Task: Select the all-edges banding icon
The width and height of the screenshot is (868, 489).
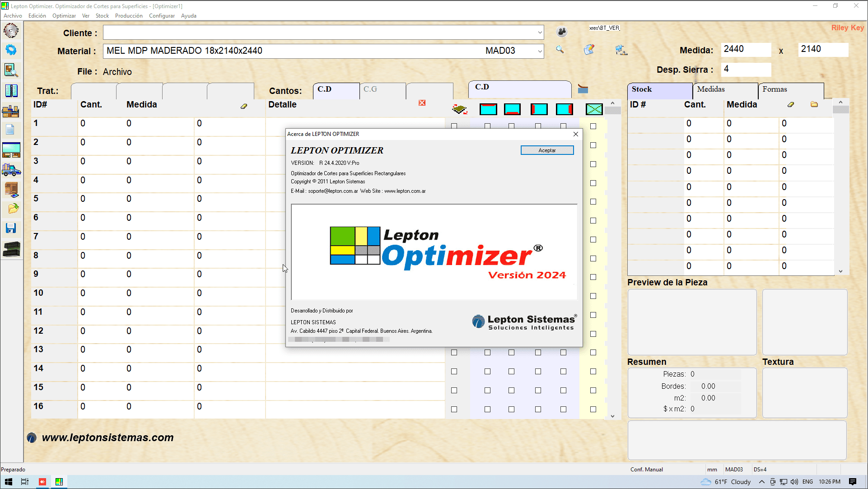Action: pos(594,109)
